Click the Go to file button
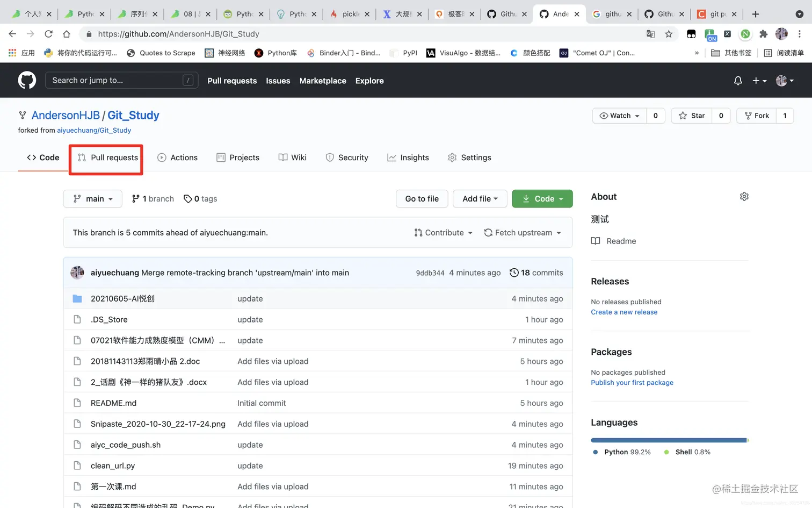 coord(422,199)
